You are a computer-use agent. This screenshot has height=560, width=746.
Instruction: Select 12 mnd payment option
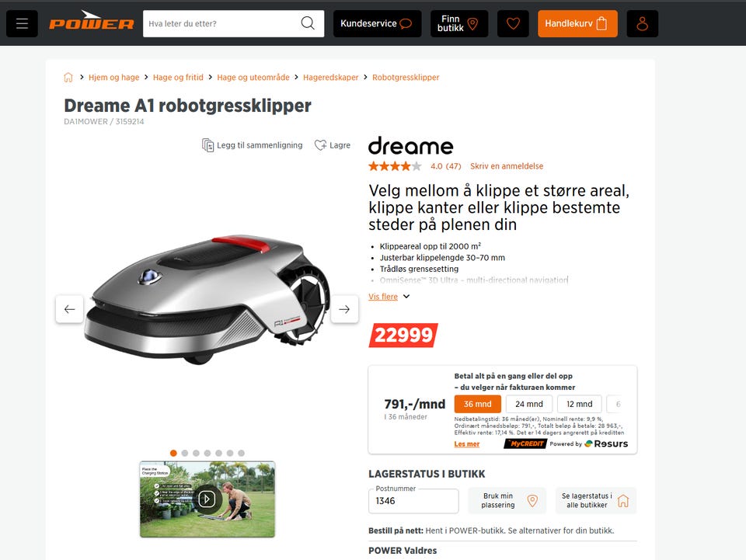580,404
